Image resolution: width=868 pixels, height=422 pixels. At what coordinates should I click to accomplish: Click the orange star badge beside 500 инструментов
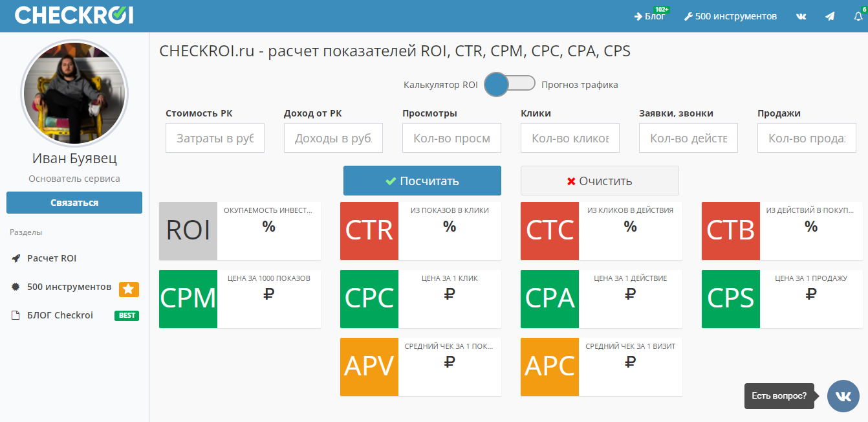click(129, 289)
